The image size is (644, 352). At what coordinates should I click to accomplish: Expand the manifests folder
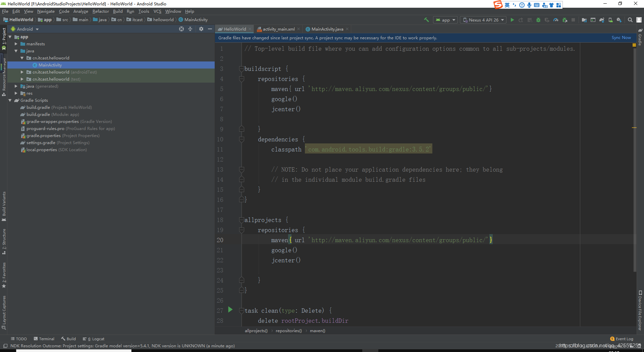pos(16,44)
